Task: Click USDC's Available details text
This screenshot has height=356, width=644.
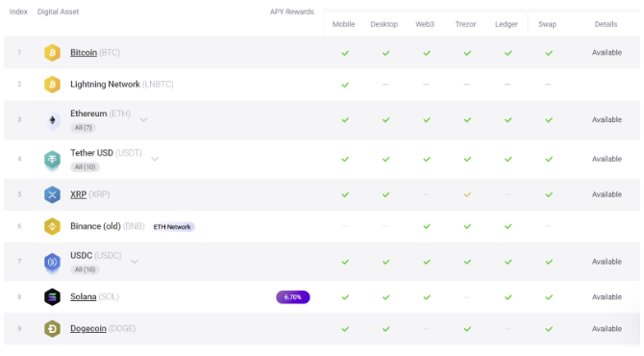Action: (x=607, y=262)
